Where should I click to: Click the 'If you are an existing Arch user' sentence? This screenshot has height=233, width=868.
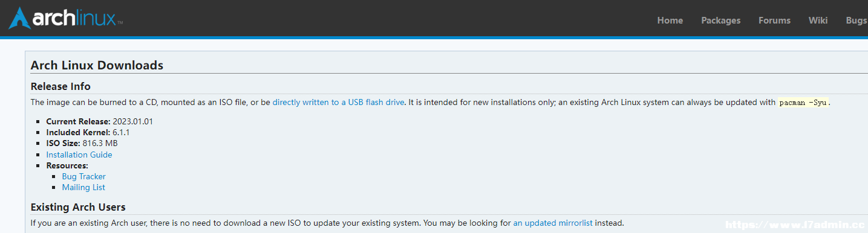coord(327,223)
